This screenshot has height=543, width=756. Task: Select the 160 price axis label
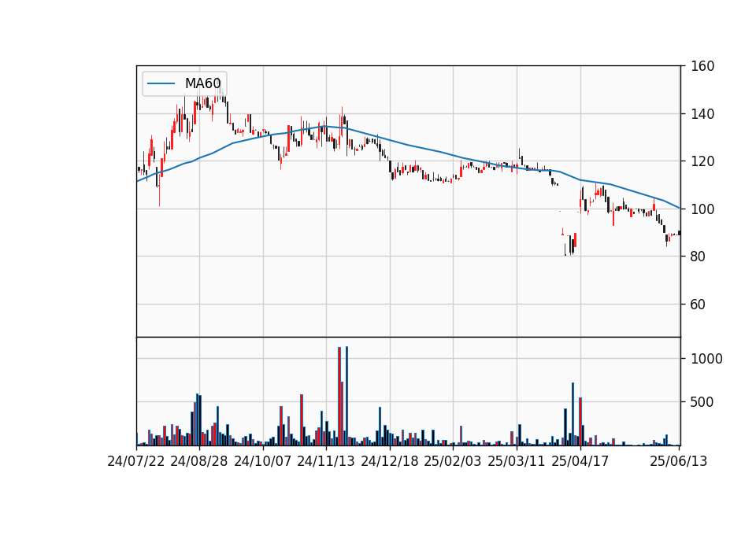[702, 66]
